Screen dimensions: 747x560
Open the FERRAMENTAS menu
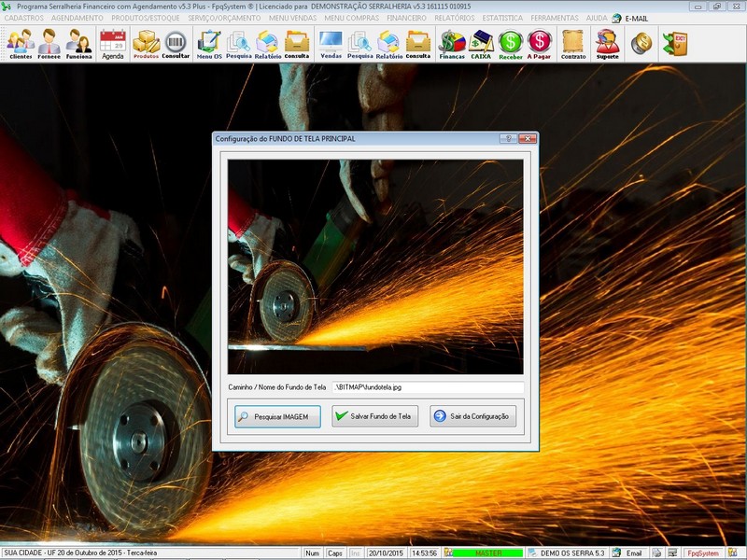coord(555,18)
